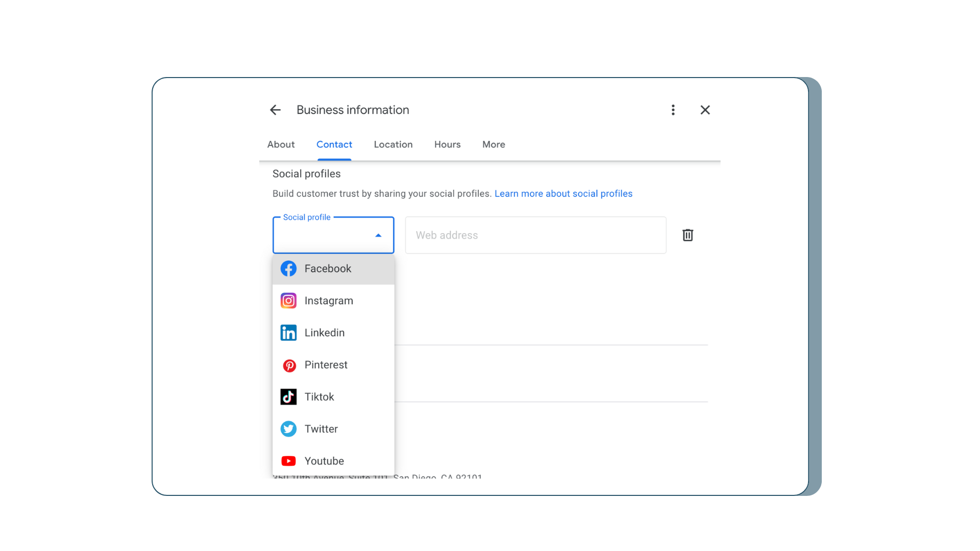Click the Instagram logo icon
The image size is (980, 551).
point(288,301)
